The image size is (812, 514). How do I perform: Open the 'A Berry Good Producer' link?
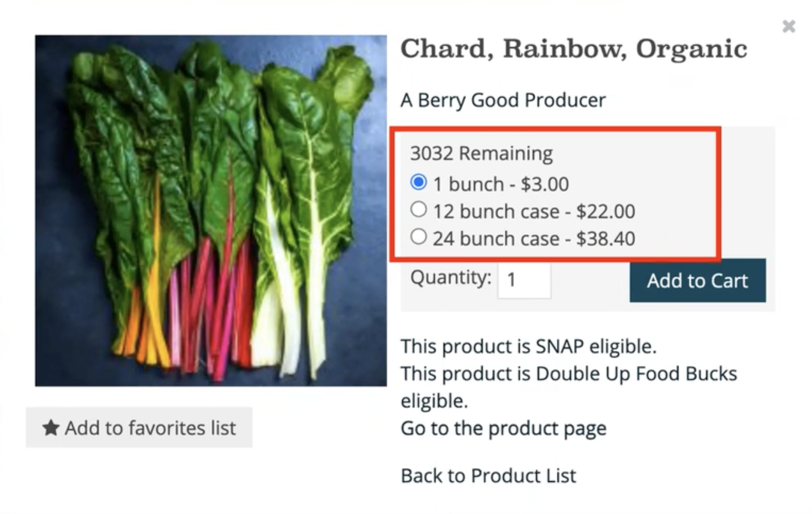pyautogui.click(x=503, y=100)
